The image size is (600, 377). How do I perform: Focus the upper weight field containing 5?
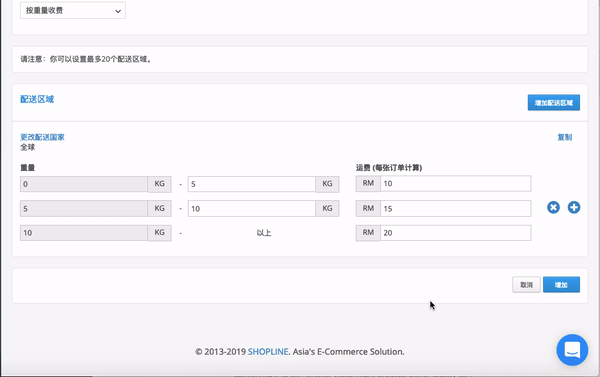[252, 184]
